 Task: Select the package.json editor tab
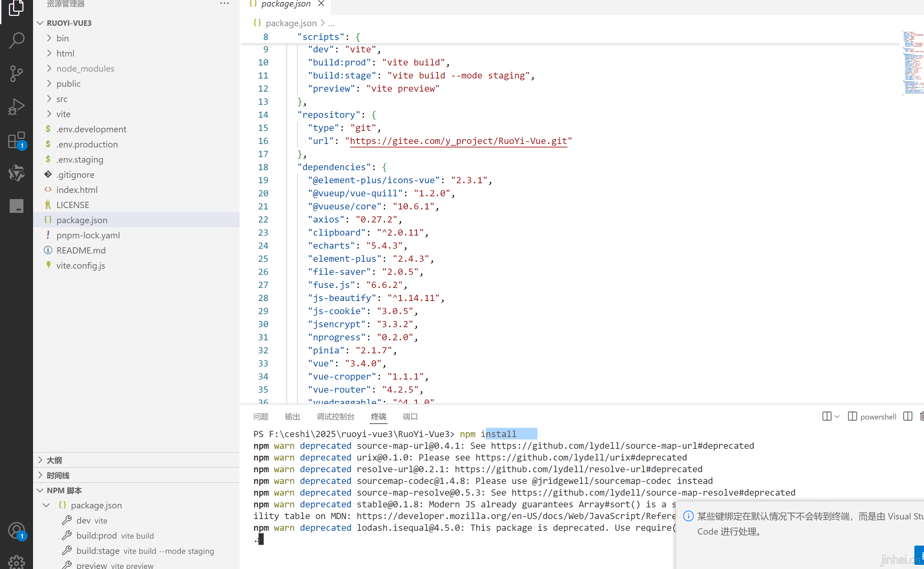tap(285, 4)
